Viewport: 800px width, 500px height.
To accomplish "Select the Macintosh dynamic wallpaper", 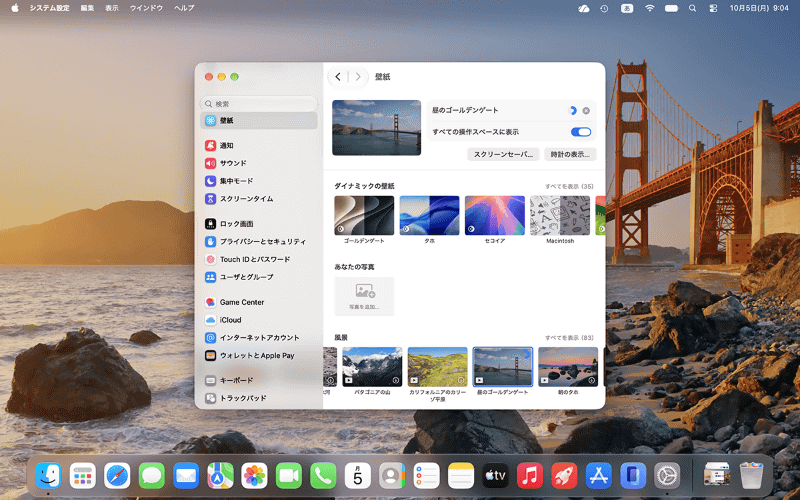I will tap(560, 215).
